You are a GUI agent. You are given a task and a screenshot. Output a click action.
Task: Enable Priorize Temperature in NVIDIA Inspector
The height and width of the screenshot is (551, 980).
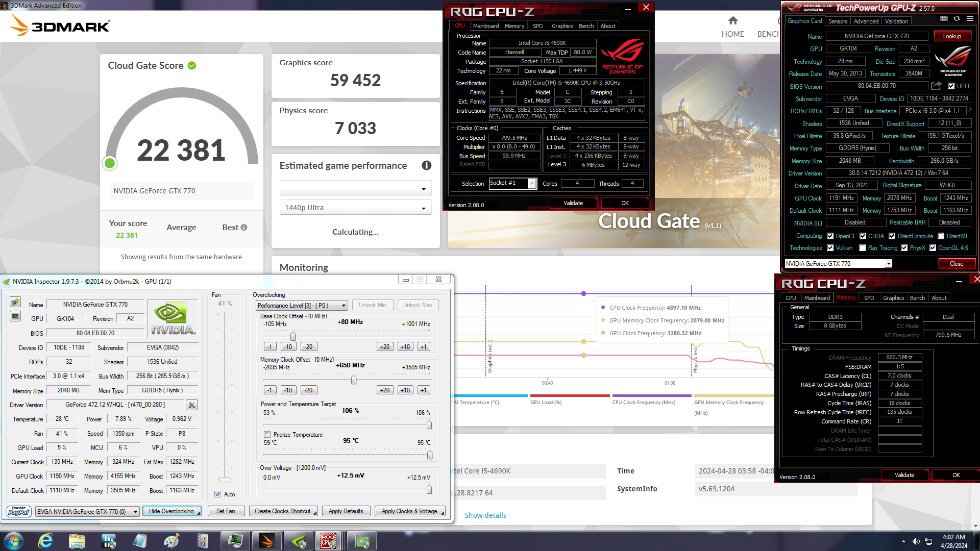pyautogui.click(x=267, y=435)
